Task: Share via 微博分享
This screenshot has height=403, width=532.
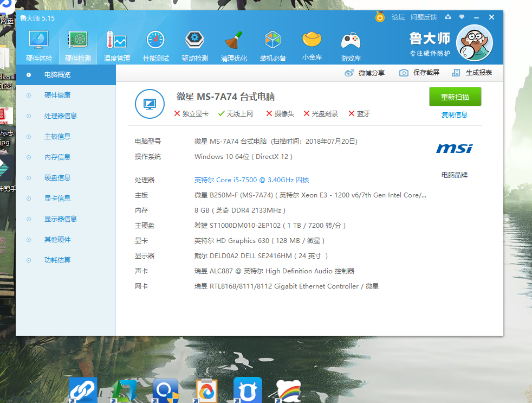Action: click(365, 73)
